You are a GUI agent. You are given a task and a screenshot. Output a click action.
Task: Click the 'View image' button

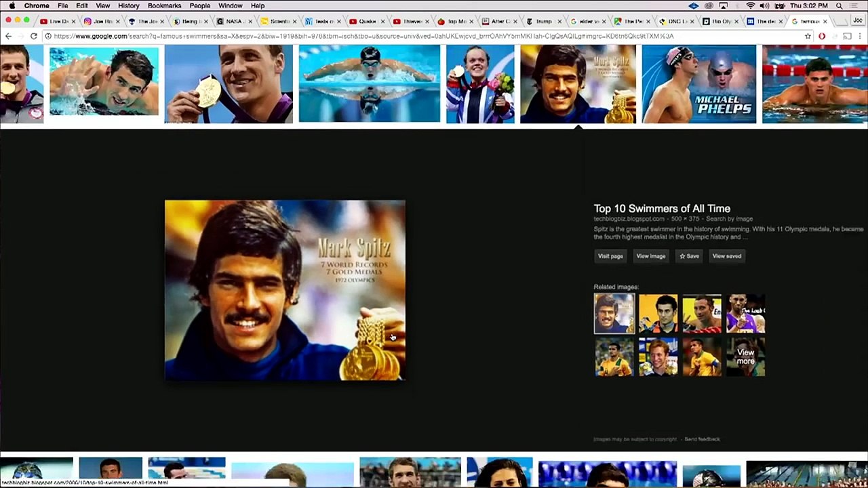650,256
